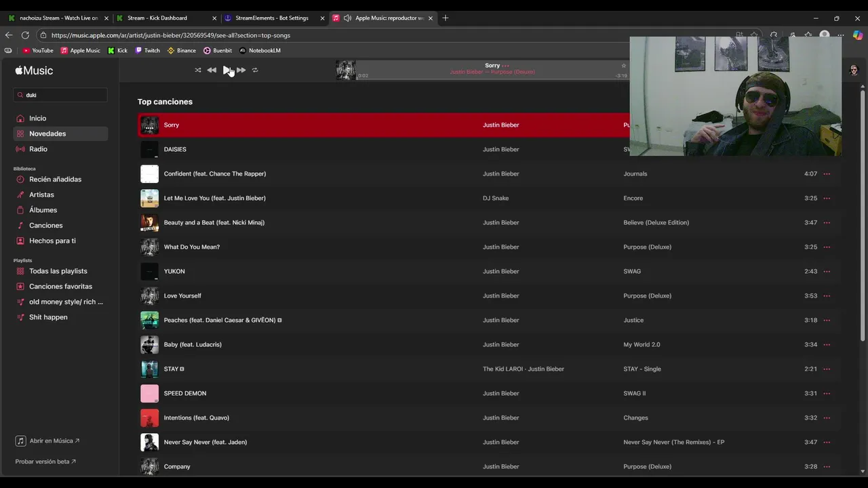Image resolution: width=868 pixels, height=488 pixels.
Task: Open more options for Love Yourself row
Action: pyautogui.click(x=827, y=296)
